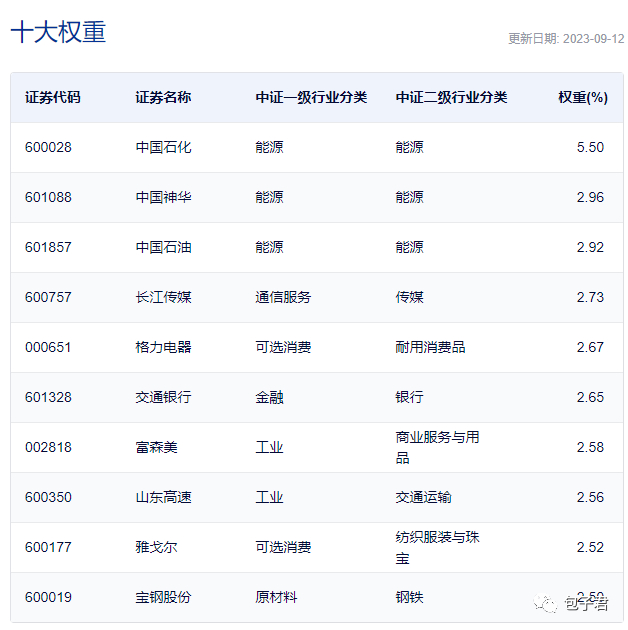
Task: Click the 中证一级行业分类 column header
Action: 311,98
